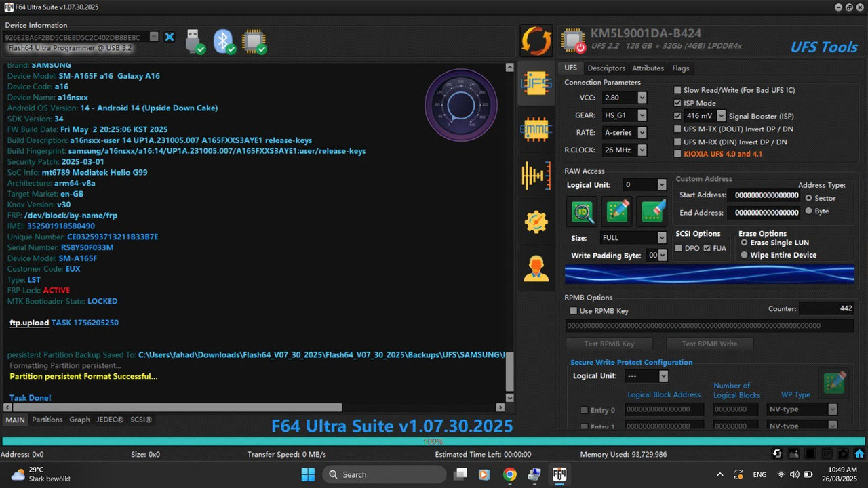Image resolution: width=868 pixels, height=488 pixels.
Task: Click the status bar refresh icon
Action: [778, 454]
